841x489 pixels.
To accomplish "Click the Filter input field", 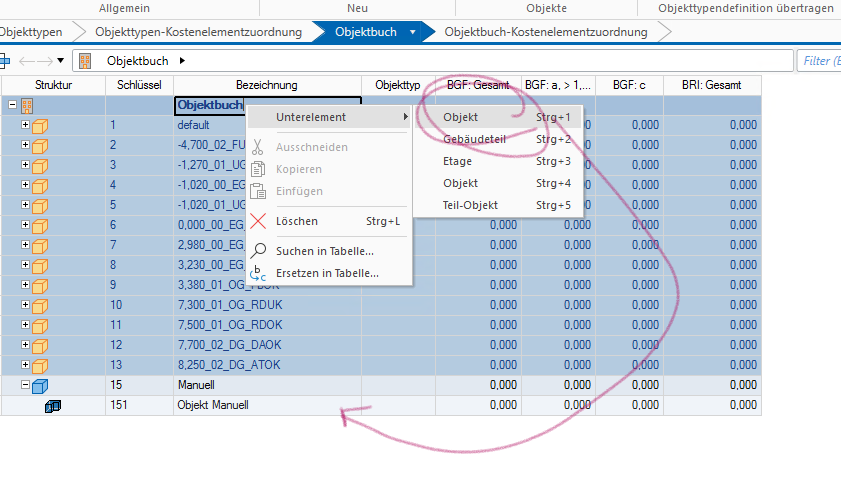I will tap(818, 62).
